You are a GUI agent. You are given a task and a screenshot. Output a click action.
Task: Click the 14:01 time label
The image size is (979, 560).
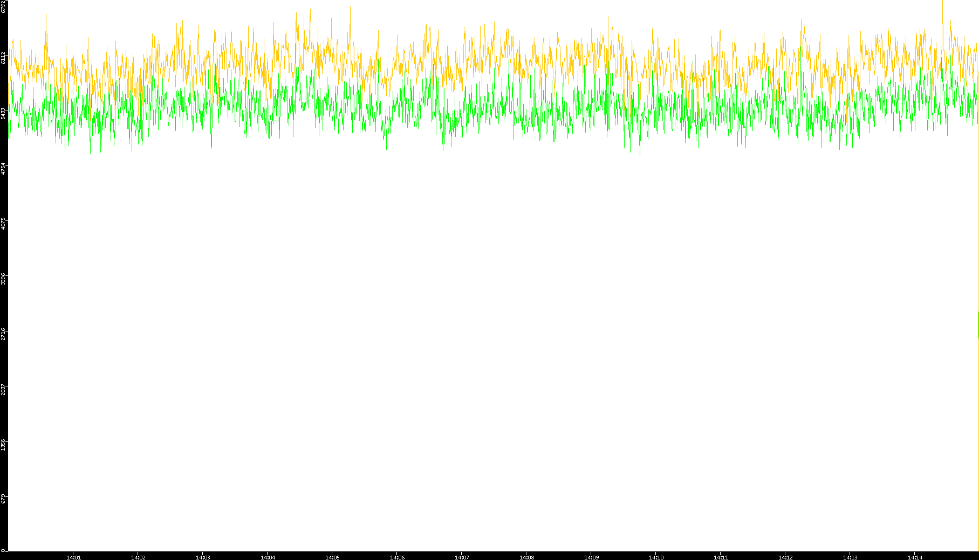pyautogui.click(x=73, y=557)
